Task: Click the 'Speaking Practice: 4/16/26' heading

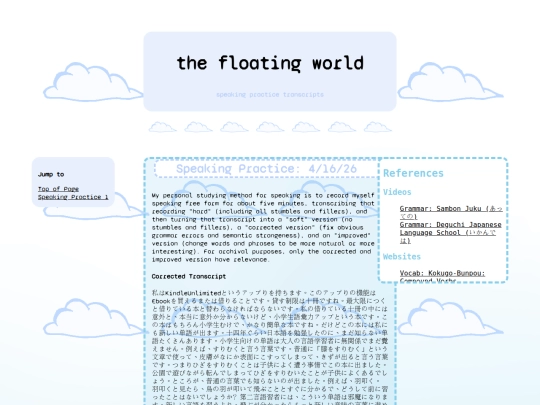Action: pyautogui.click(x=266, y=169)
